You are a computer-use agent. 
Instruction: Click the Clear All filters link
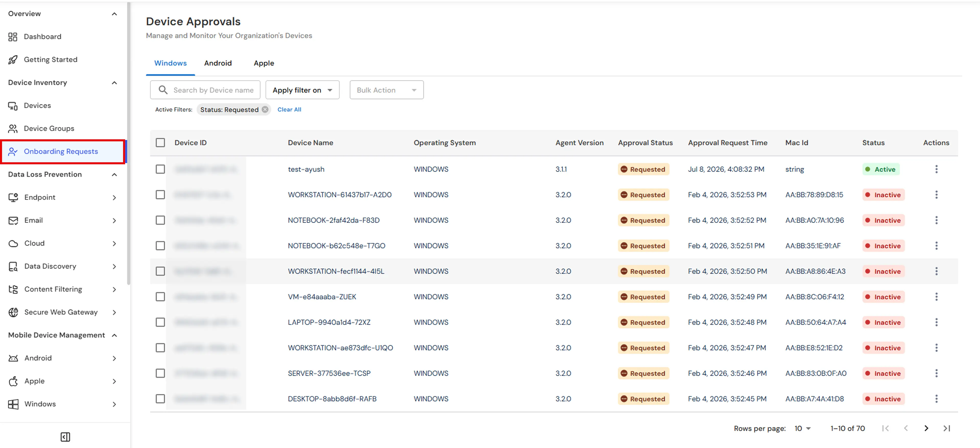(289, 109)
